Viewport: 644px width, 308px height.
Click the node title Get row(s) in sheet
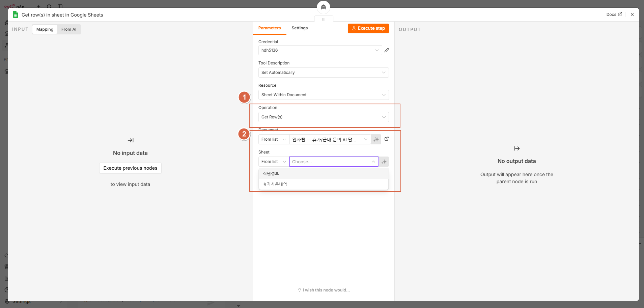click(62, 15)
